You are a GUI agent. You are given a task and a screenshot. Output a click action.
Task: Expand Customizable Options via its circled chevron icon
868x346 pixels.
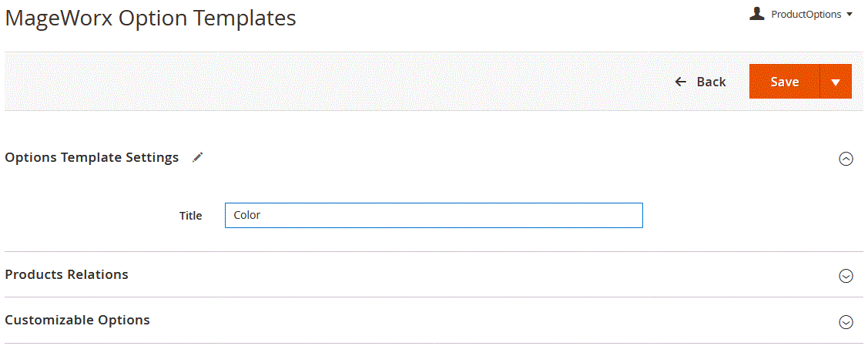coord(846,321)
